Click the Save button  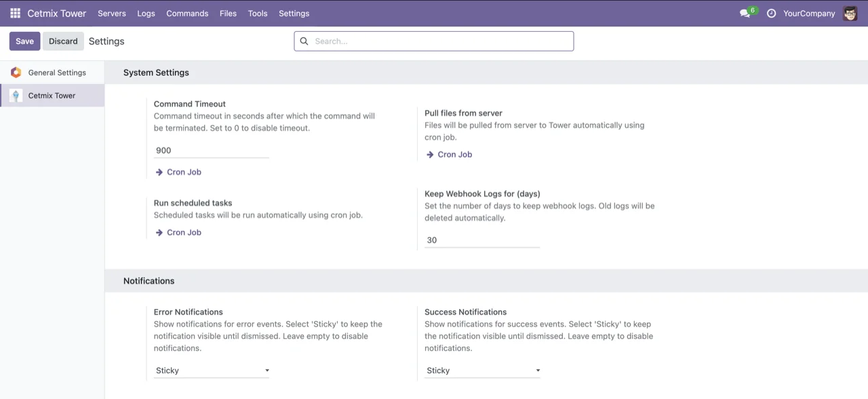(x=24, y=41)
